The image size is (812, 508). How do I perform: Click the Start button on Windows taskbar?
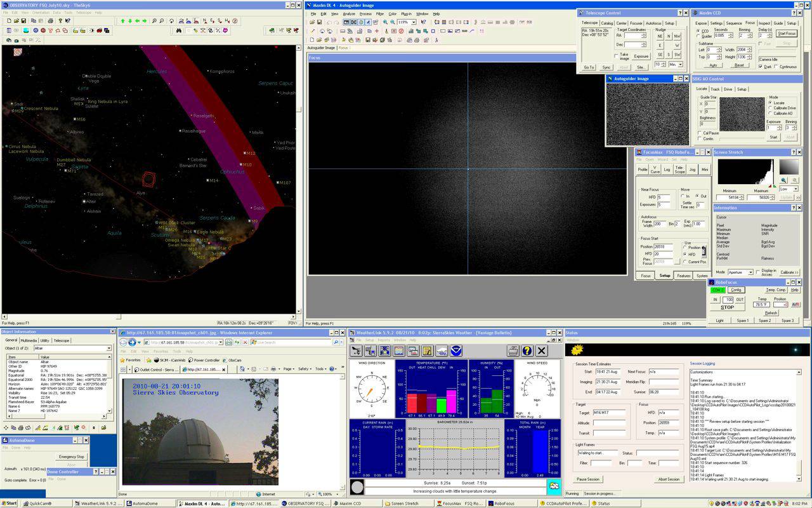click(x=10, y=504)
